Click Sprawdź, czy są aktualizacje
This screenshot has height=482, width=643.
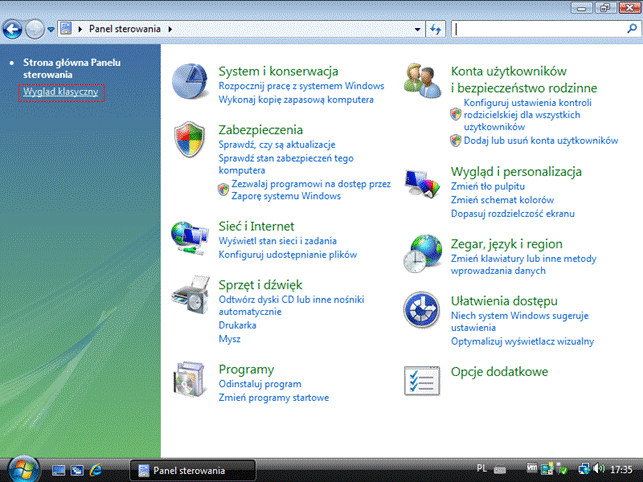point(277,145)
